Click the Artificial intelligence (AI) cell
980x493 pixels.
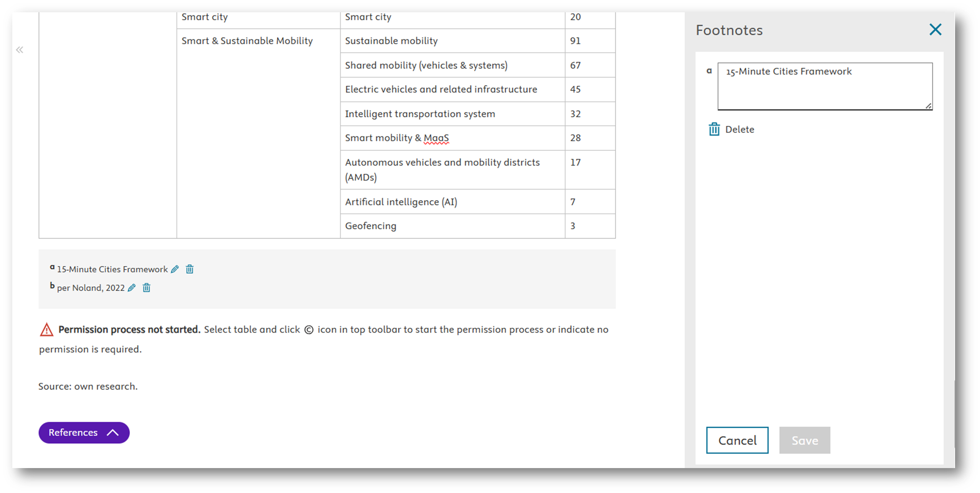tap(452, 202)
